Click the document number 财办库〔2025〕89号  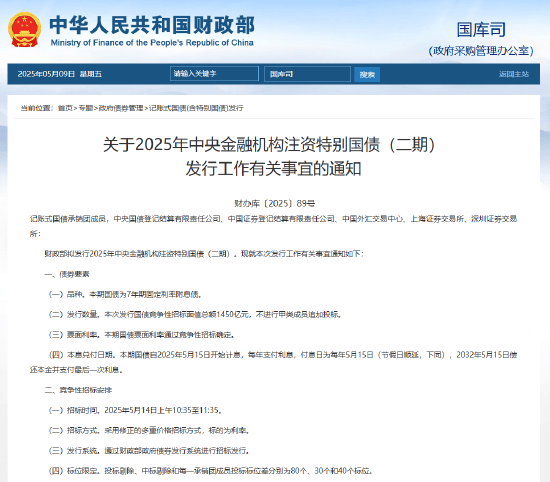(274, 203)
